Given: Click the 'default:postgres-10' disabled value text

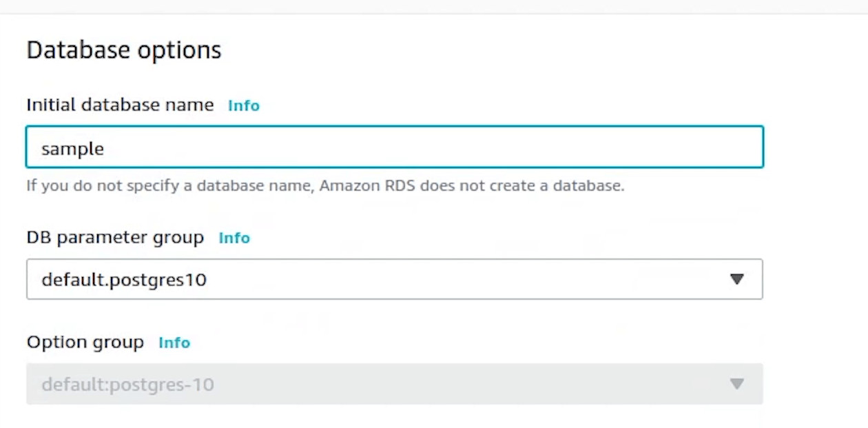Looking at the screenshot, I should click(x=127, y=385).
